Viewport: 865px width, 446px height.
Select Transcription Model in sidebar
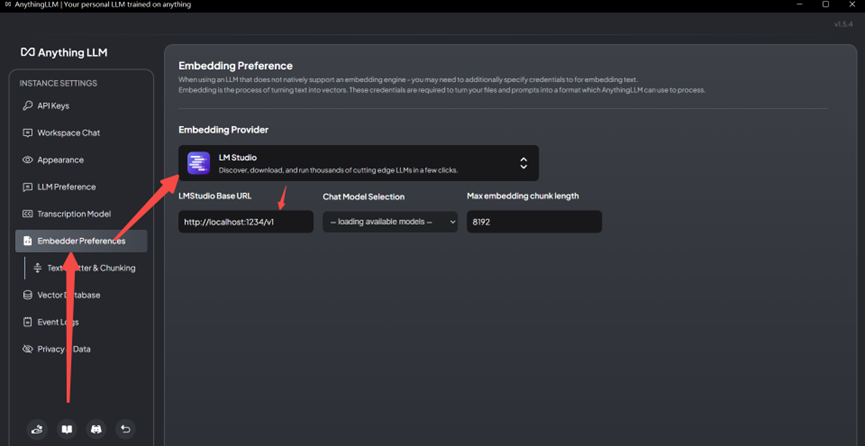click(x=73, y=214)
